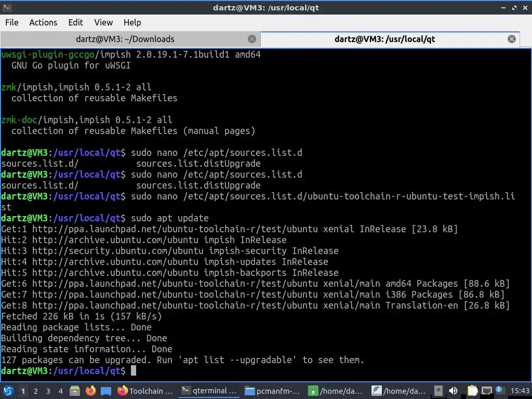Minimize the qterminal window
The width and height of the screenshot is (532, 399).
[503, 7]
